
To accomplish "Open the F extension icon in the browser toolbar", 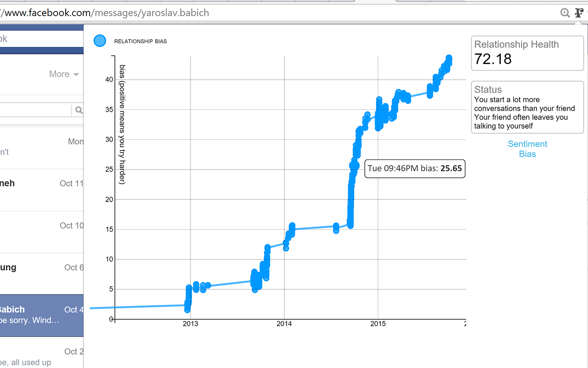I will [x=579, y=12].
